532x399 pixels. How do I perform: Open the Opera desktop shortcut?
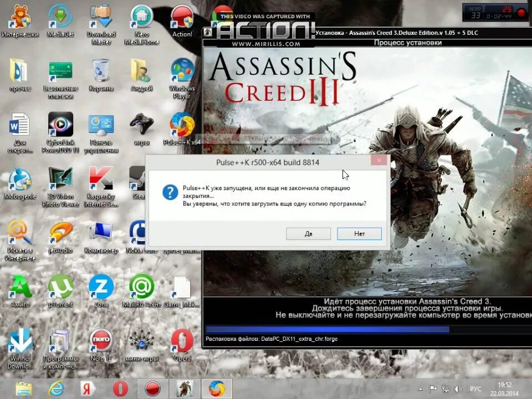pos(182,345)
